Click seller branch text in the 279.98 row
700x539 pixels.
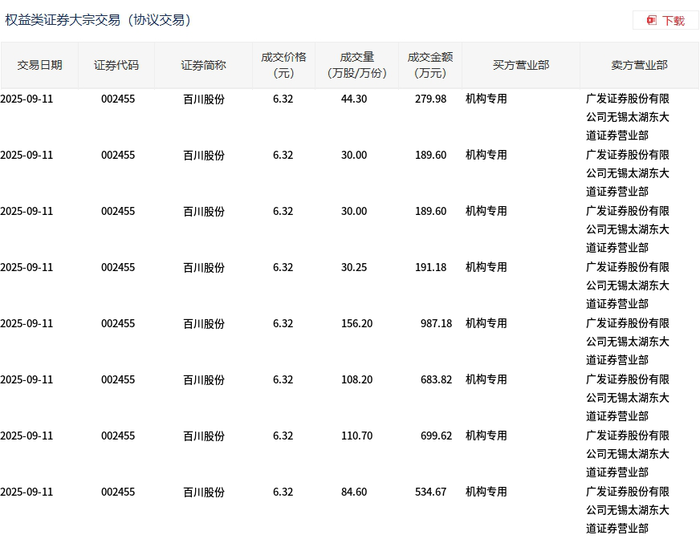[x=628, y=117]
